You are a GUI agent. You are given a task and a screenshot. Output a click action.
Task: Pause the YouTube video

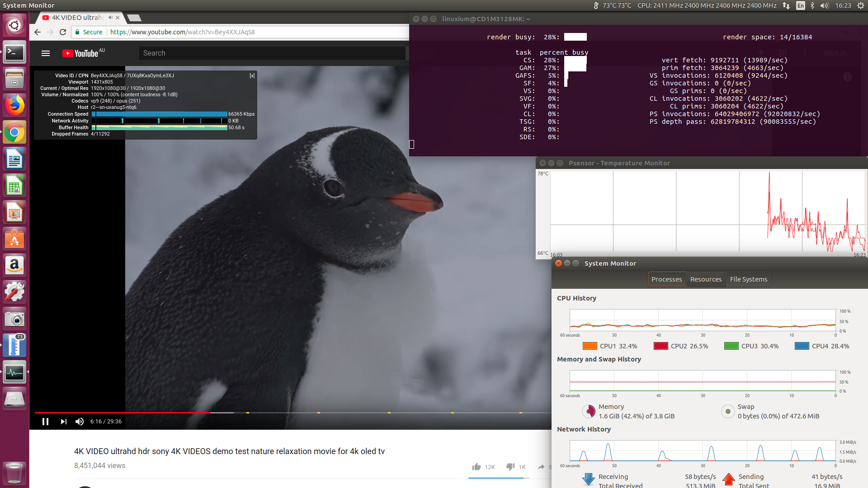pyautogui.click(x=45, y=422)
